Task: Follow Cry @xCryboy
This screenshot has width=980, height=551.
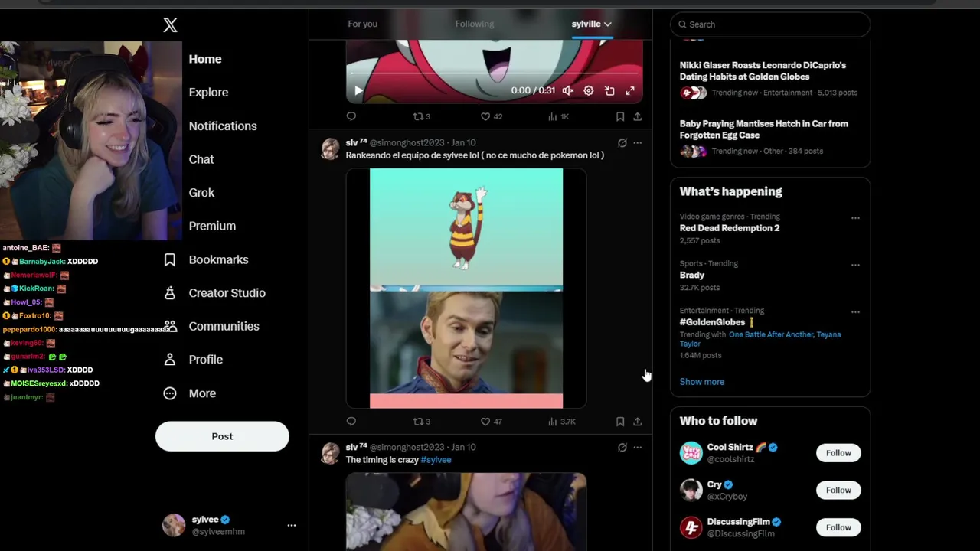Action: point(838,491)
